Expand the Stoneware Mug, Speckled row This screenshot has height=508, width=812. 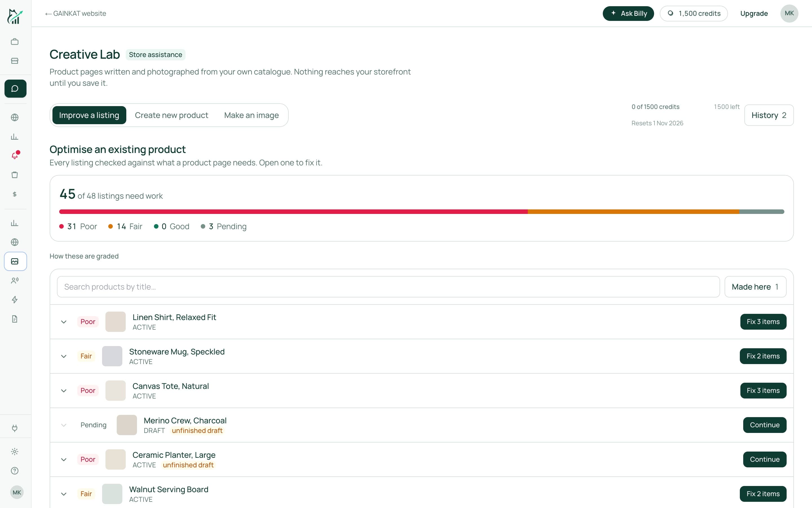pos(64,356)
